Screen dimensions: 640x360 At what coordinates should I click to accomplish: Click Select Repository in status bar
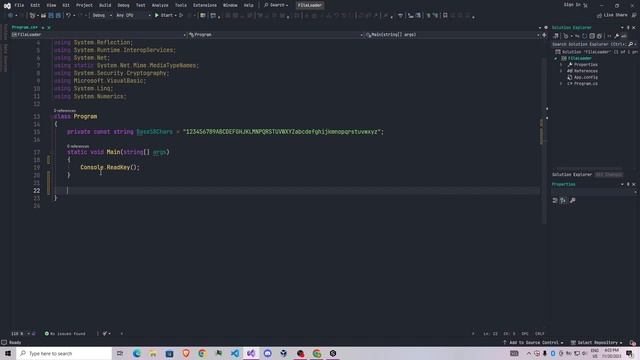tap(596, 343)
